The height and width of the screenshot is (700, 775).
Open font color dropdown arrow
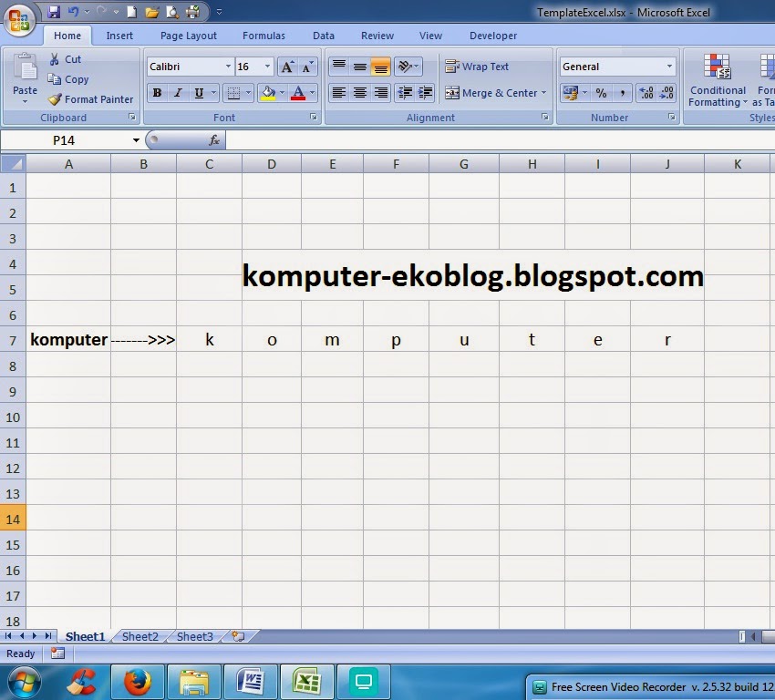click(312, 93)
